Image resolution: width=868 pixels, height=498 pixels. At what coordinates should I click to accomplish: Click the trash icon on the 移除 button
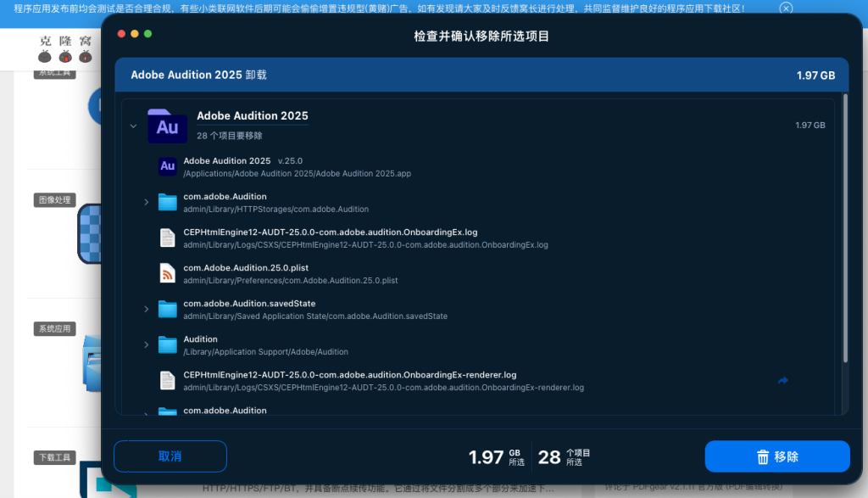763,457
